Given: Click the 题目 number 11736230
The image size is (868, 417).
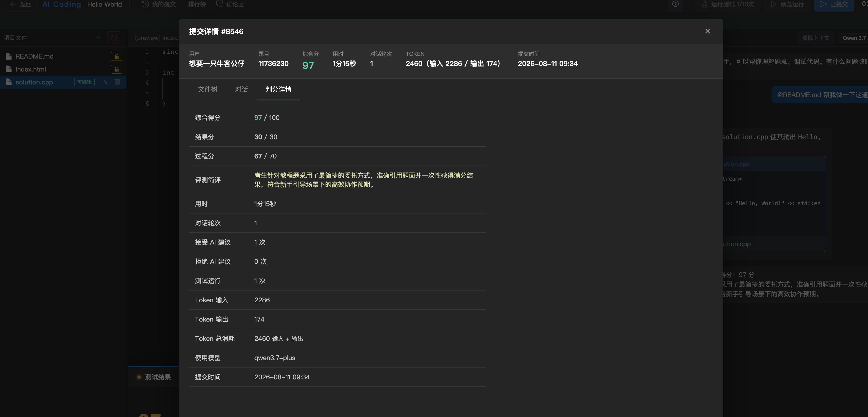Looking at the screenshot, I should point(273,63).
